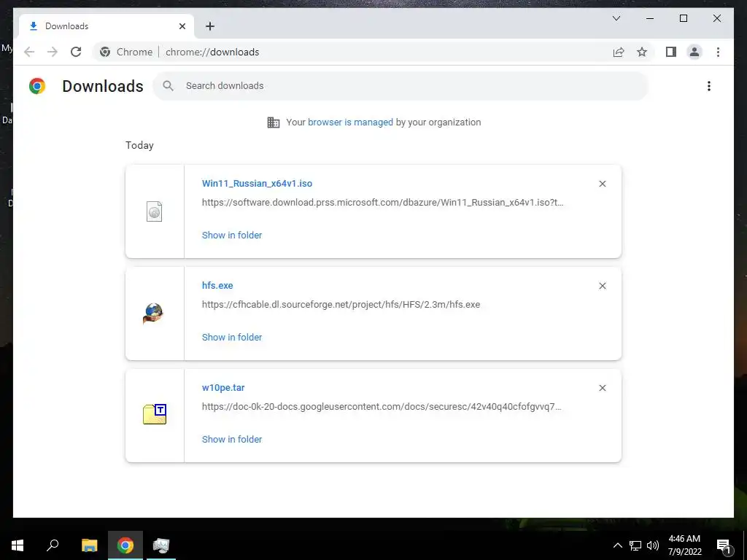Focus the Search downloads field
The image size is (747, 560).
click(x=400, y=86)
